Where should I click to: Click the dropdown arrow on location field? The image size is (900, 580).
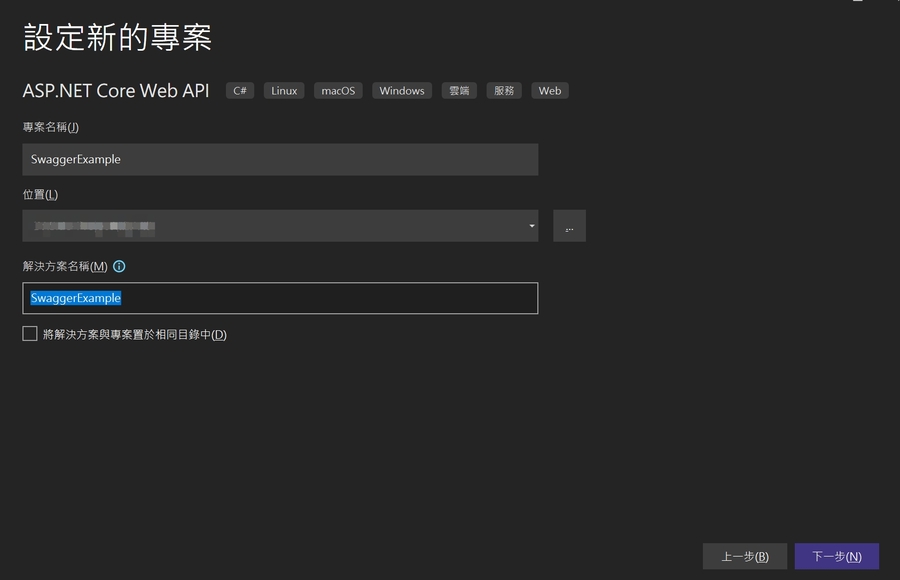532,226
